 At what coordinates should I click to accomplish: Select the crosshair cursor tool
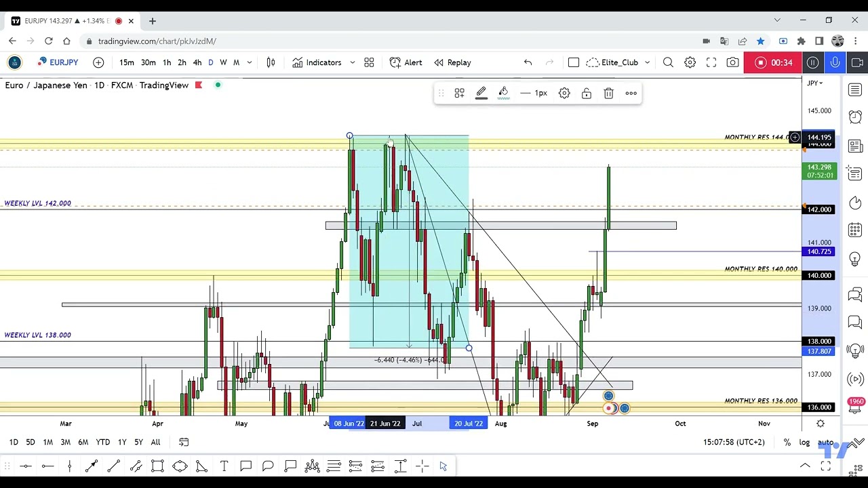click(422, 466)
